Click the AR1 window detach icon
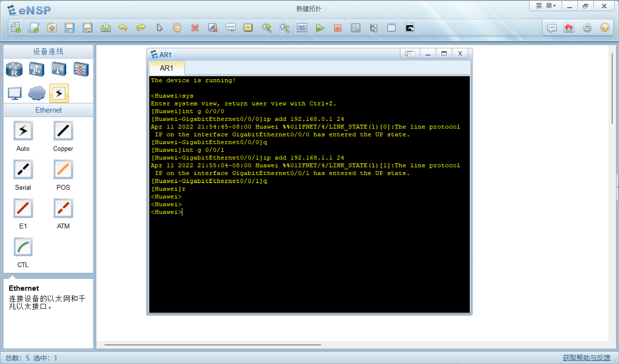This screenshot has height=364, width=619. pos(410,53)
